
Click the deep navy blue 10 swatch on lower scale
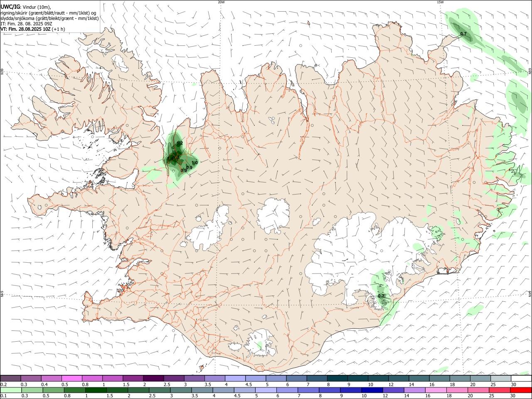click(372, 390)
